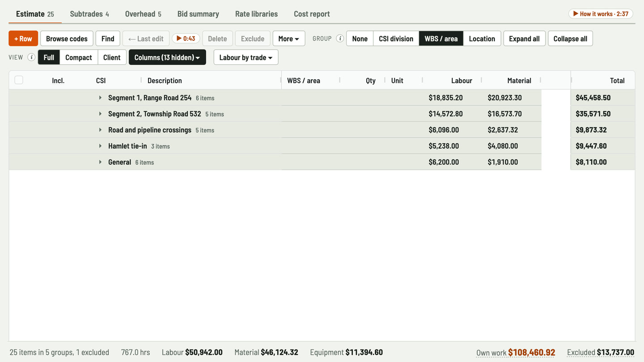This screenshot has height=362, width=644.
Task: Click Material $46,124.32 in footer
Action: coord(266,352)
